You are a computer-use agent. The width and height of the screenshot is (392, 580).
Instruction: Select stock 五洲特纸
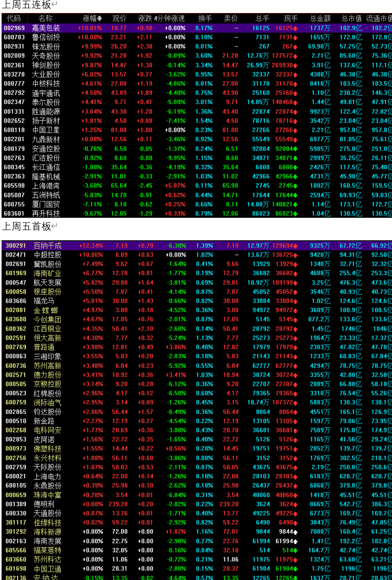pos(46,195)
